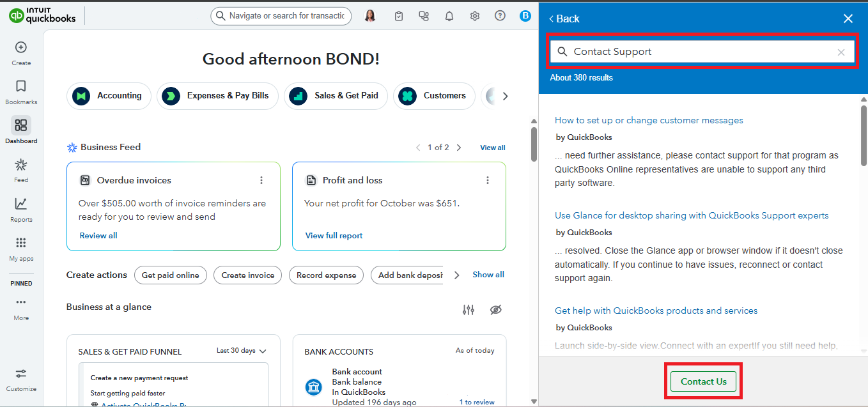The image size is (868, 407).
Task: Open the settings gear icon
Action: click(474, 16)
